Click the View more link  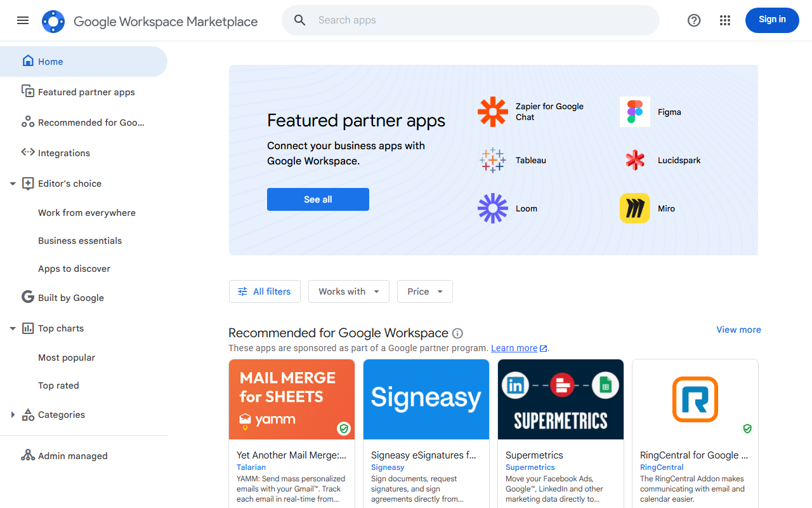coord(738,330)
